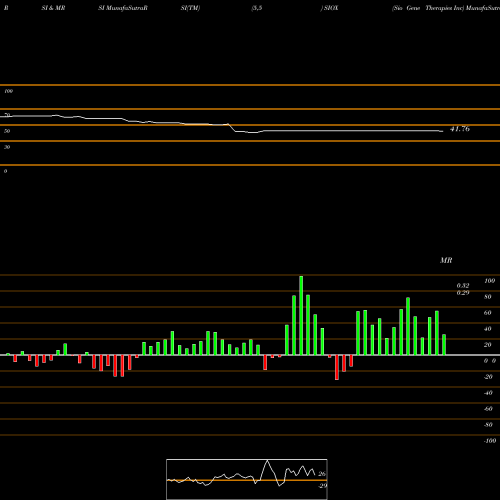Click the '100' label on RSI axis
The width and height of the screenshot is (500, 500).
tap(8, 91)
